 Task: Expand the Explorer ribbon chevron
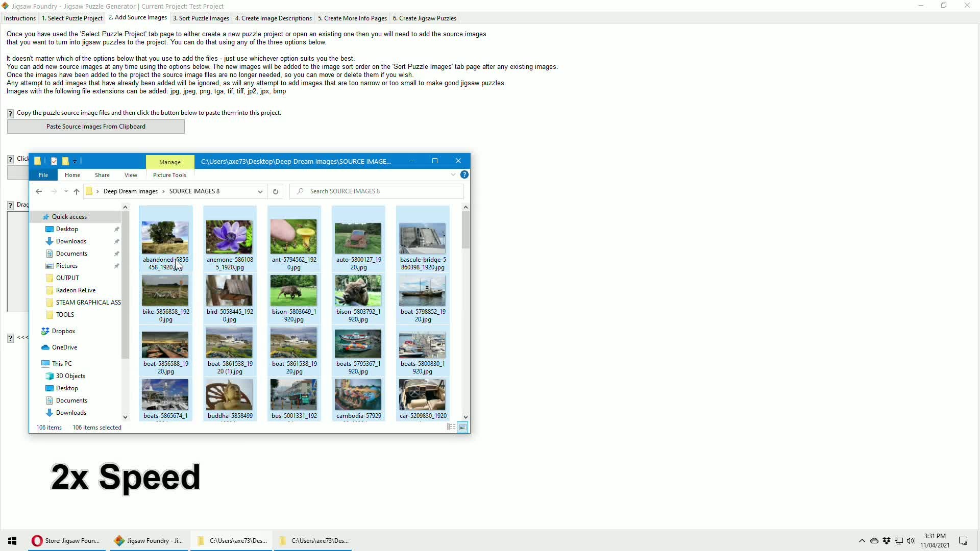[x=453, y=174]
